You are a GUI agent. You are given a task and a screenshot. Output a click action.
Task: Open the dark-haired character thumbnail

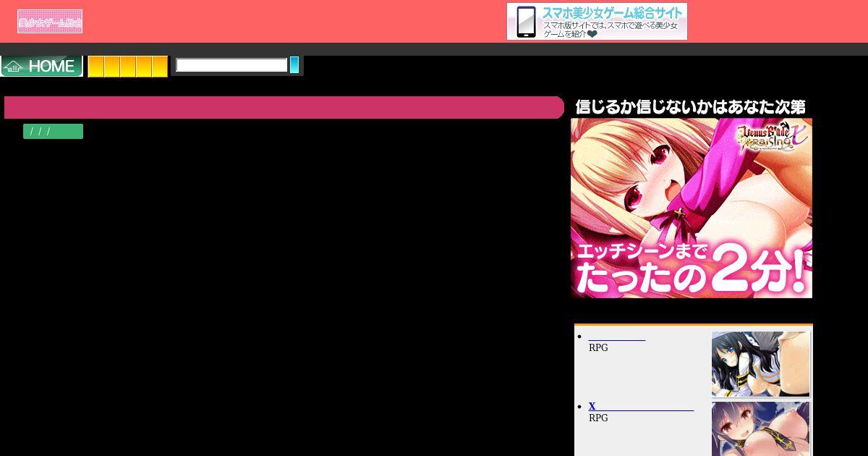(x=760, y=364)
